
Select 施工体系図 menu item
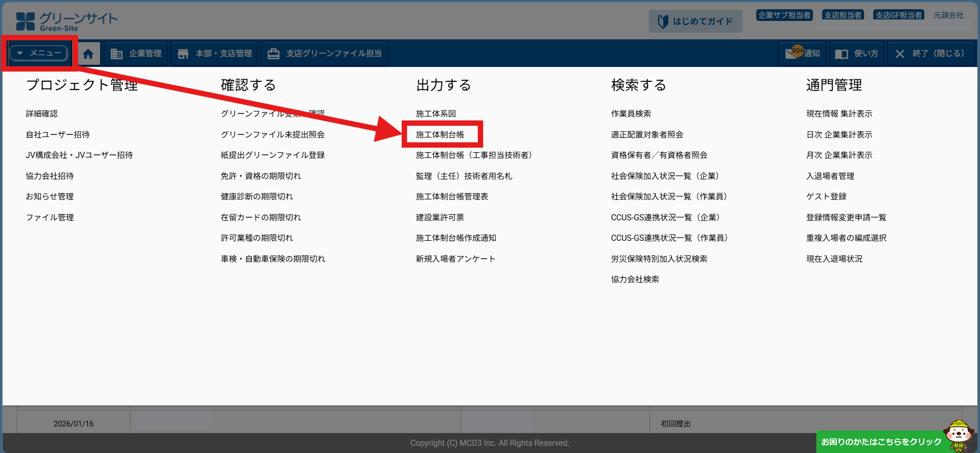tap(436, 114)
